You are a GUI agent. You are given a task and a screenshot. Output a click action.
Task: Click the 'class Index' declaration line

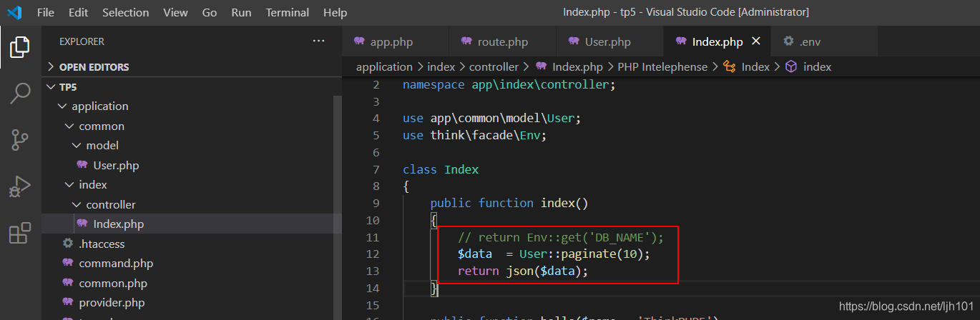pos(441,169)
